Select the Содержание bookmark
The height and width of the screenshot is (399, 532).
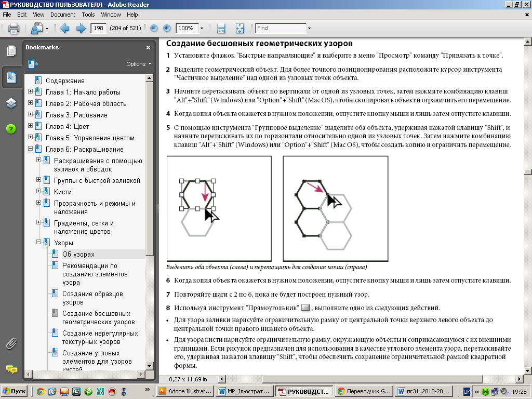click(65, 81)
